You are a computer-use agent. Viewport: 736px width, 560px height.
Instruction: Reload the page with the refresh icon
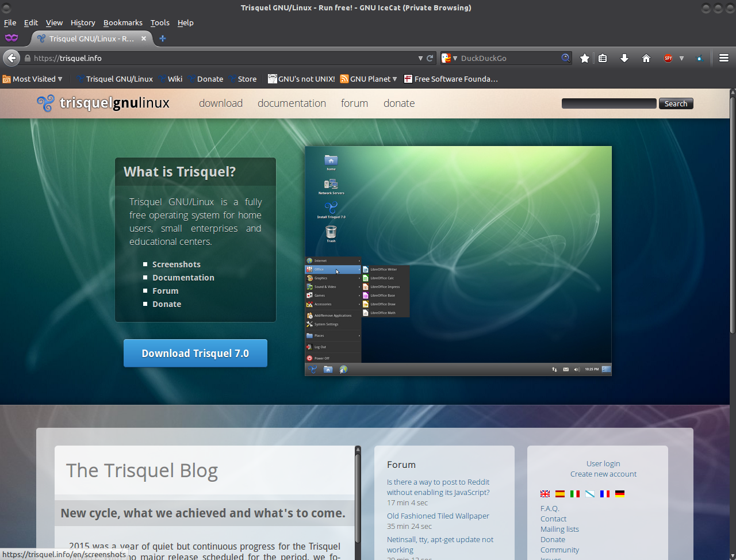coord(430,58)
